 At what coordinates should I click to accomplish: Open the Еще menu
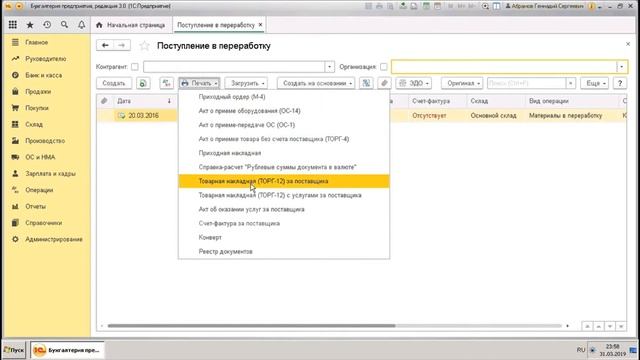click(595, 83)
